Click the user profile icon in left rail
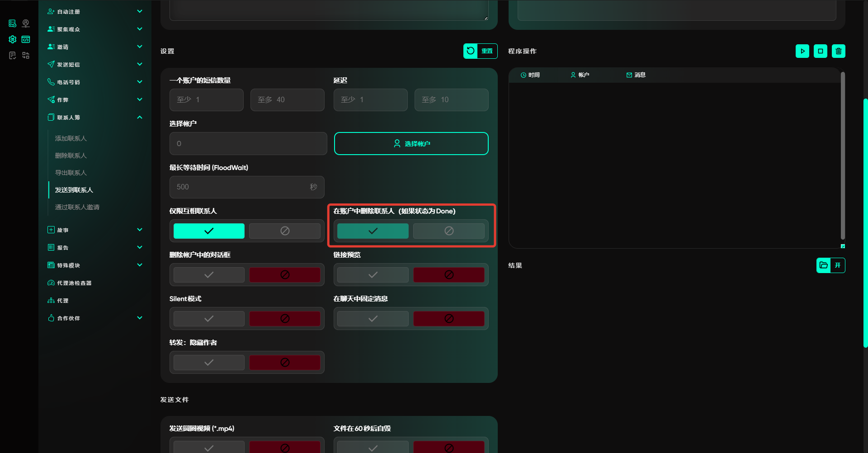The width and height of the screenshot is (868, 453). pyautogui.click(x=26, y=24)
